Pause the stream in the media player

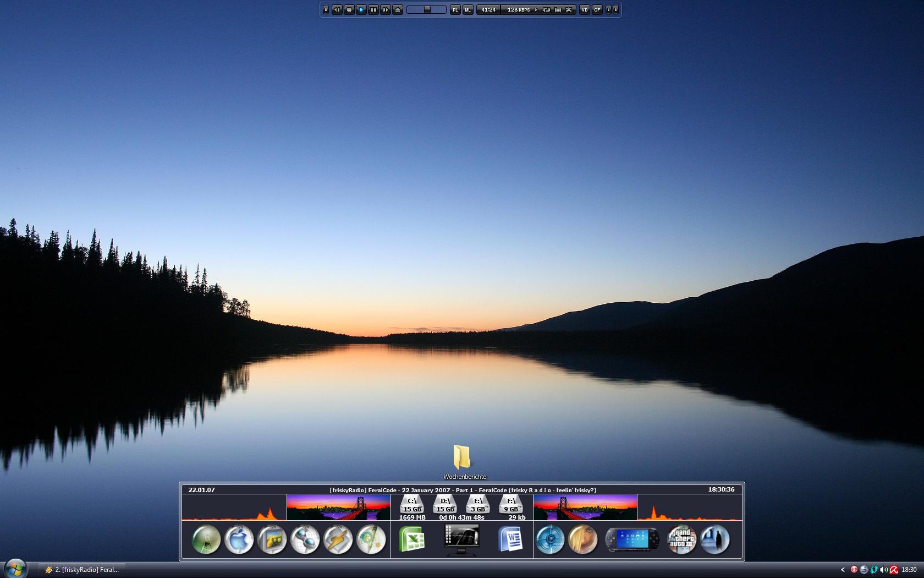[x=373, y=10]
